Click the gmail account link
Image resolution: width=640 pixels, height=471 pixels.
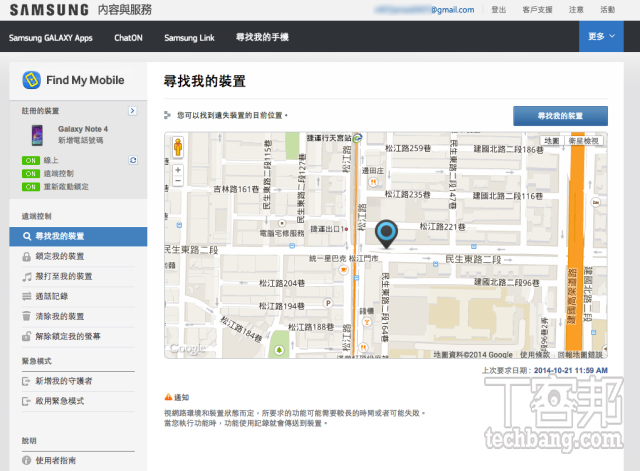coord(424,10)
